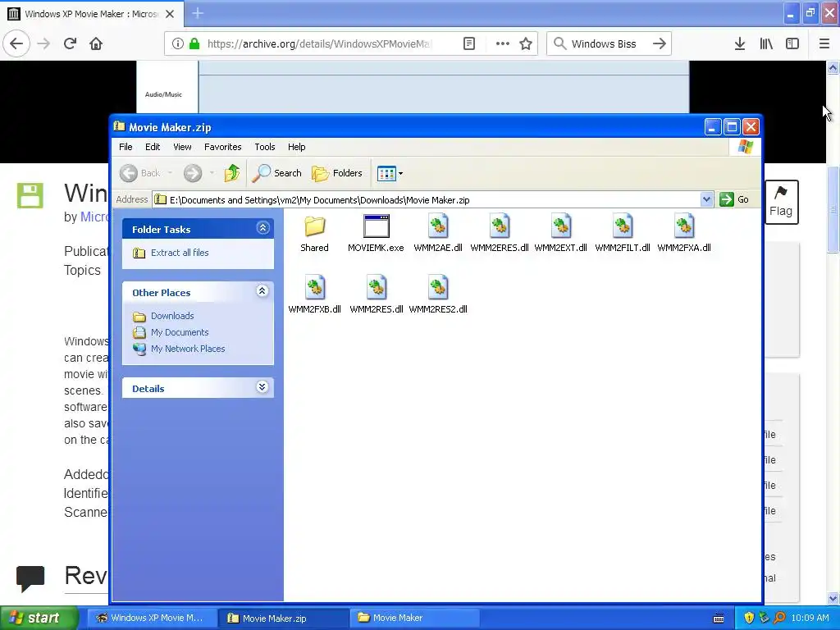Image resolution: width=840 pixels, height=630 pixels.
Task: Open the View menu
Action: [x=182, y=147]
